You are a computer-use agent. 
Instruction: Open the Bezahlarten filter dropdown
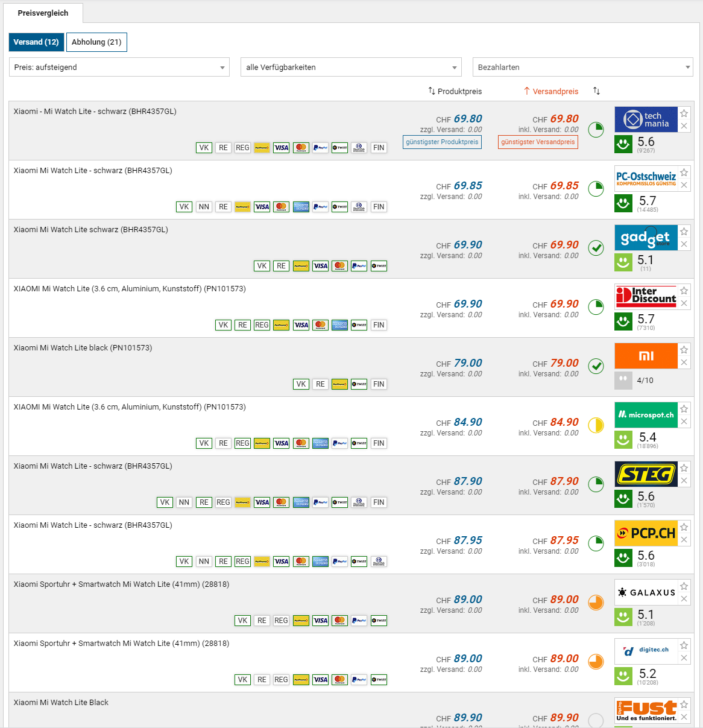pyautogui.click(x=582, y=67)
